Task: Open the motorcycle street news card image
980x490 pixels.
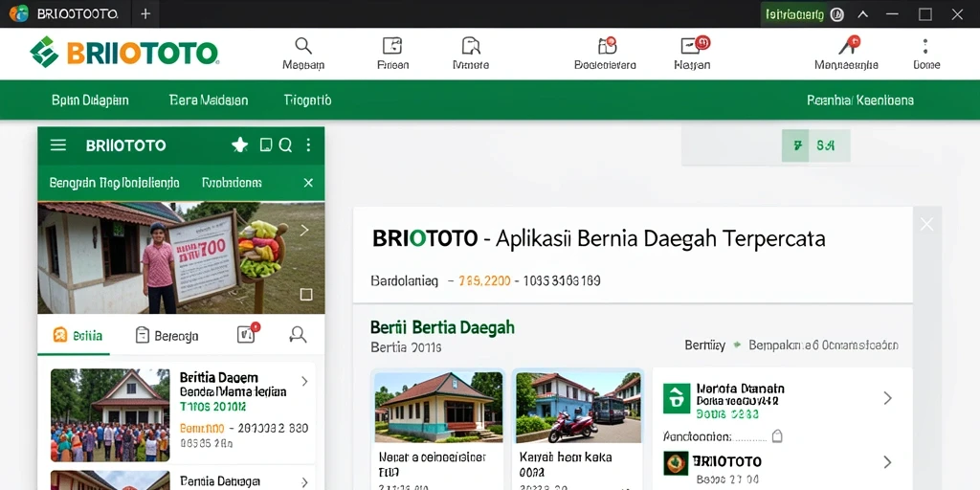Action: point(578,408)
